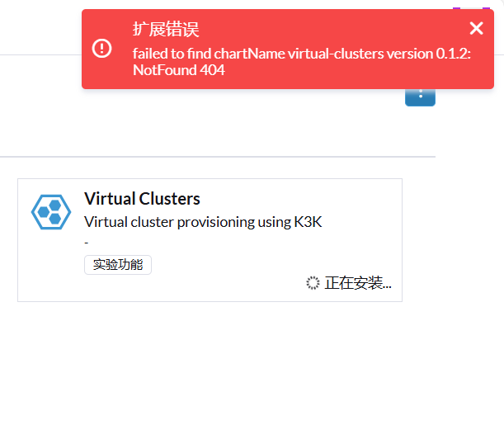This screenshot has width=504, height=425.
Task: Click the 正在安装... installing status text
Action: pyautogui.click(x=358, y=283)
